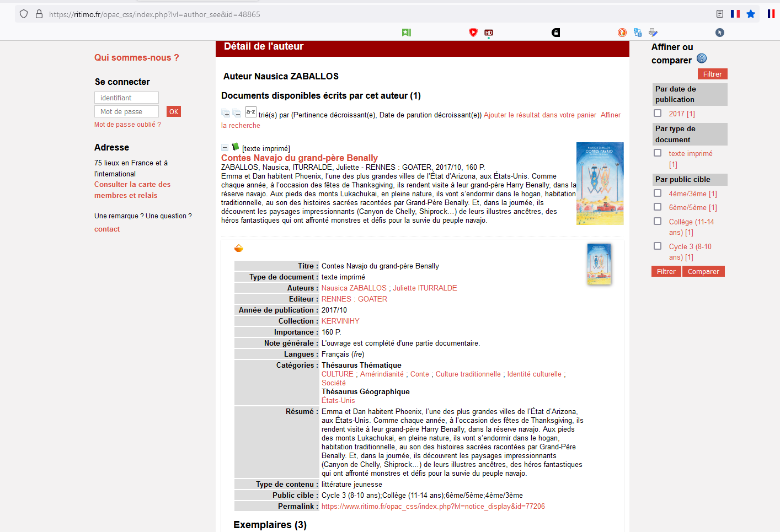Click the identifiant input field
The height and width of the screenshot is (532, 780).
126,98
